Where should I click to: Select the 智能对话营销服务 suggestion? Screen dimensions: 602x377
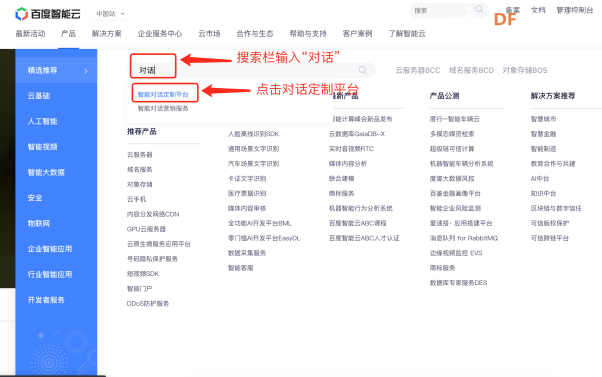pos(163,109)
